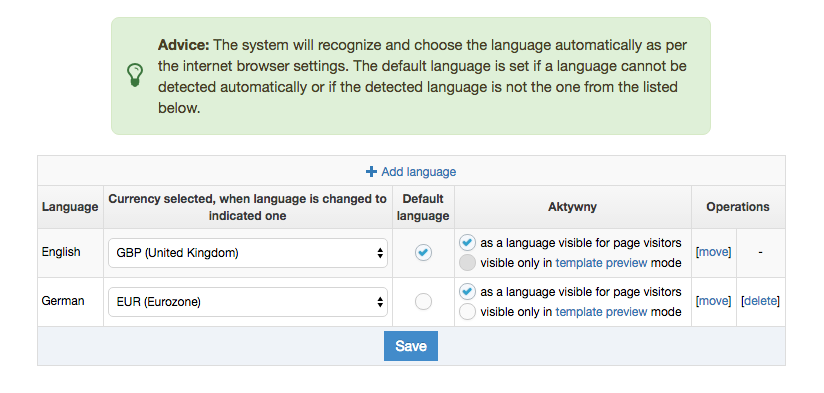Click move for English language
Screen dimensions: 824x393
point(713,252)
